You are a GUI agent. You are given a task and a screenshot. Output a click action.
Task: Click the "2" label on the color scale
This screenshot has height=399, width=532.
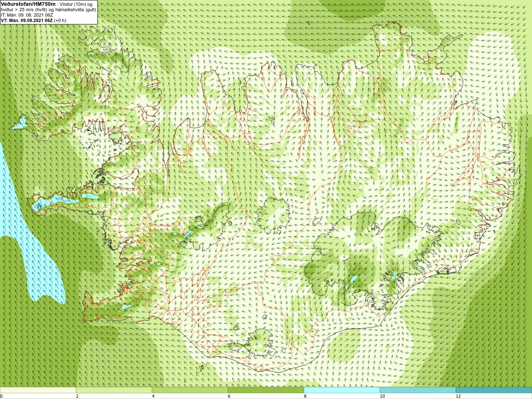coord(77,396)
